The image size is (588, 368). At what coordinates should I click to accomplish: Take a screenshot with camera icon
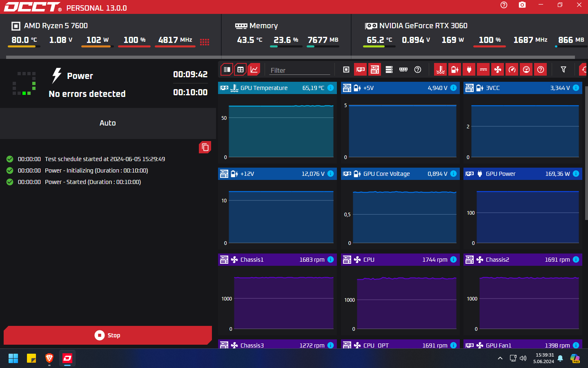(522, 5)
